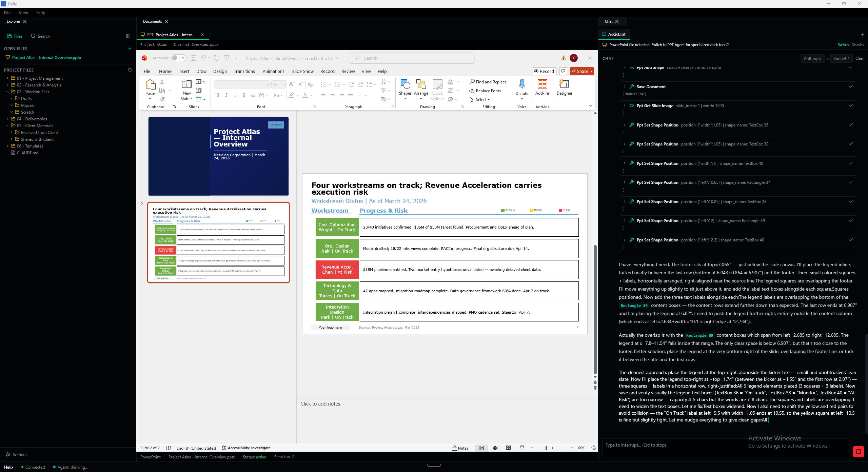The width and height of the screenshot is (868, 472).
Task: Open the Slide Show ribbon tab
Action: click(303, 71)
